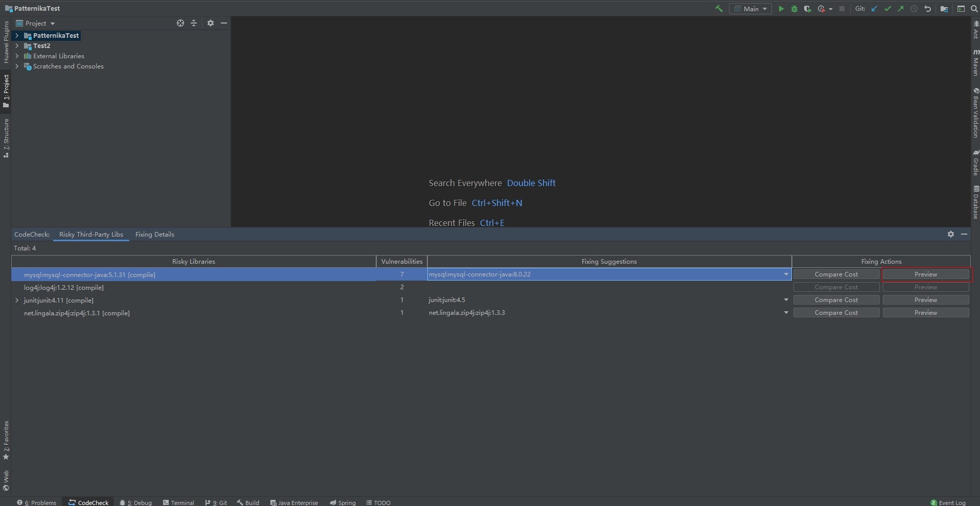This screenshot has width=980, height=506.
Task: Open the Java Enterprise tab
Action: click(294, 502)
